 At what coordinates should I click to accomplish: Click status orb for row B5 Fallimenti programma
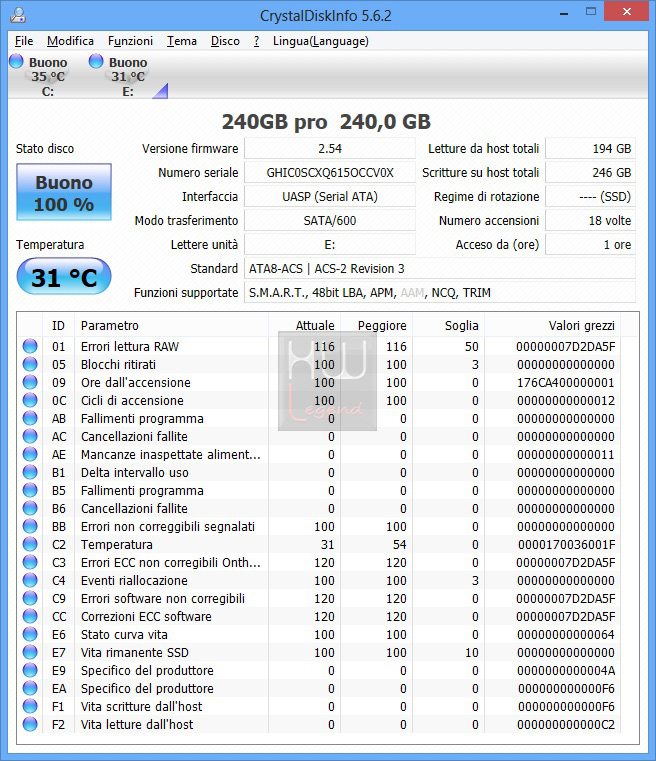[x=30, y=490]
